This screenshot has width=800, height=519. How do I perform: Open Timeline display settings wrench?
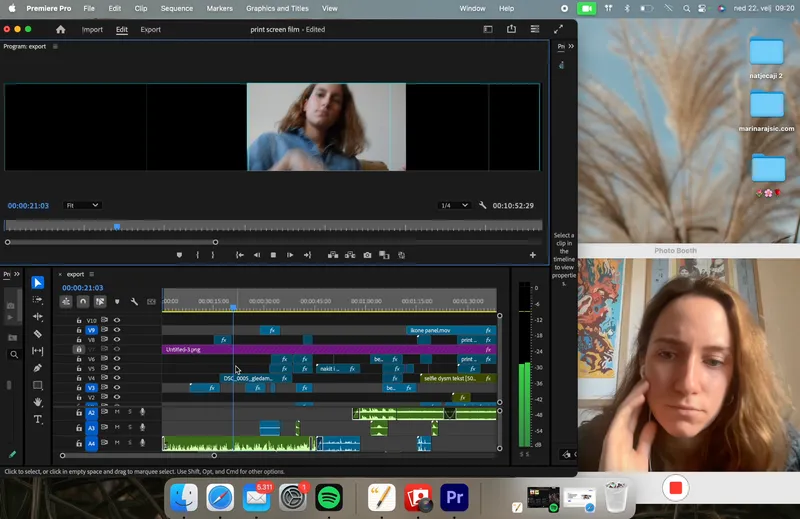click(x=134, y=302)
